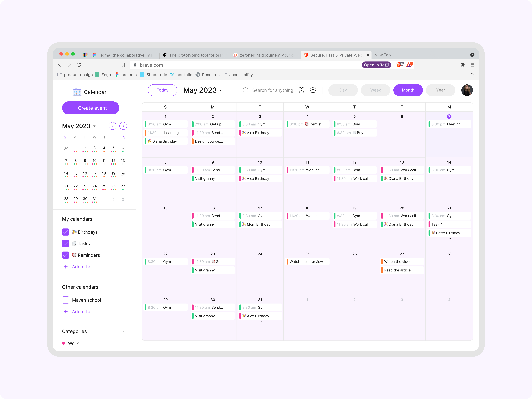Reload the page in the browser
This screenshot has height=399, width=532.
pyautogui.click(x=79, y=65)
